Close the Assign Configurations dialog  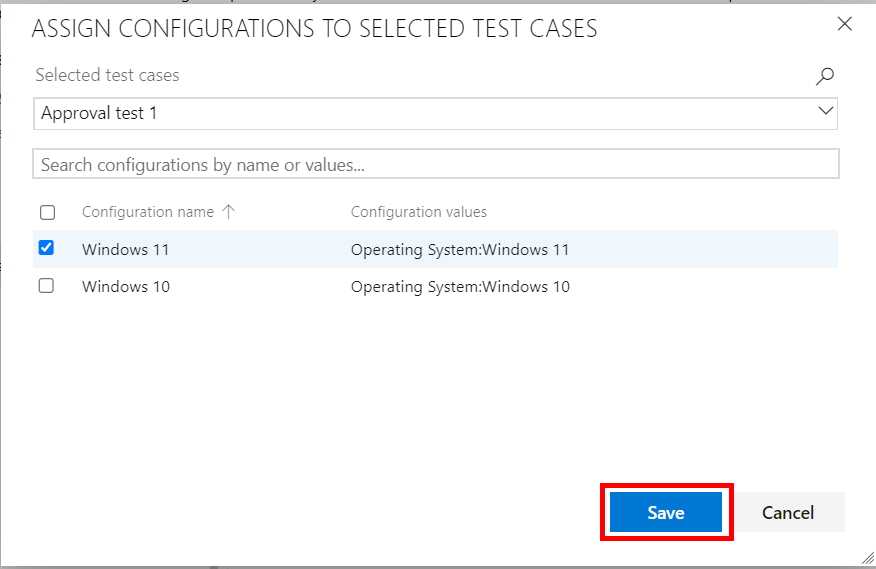click(845, 25)
